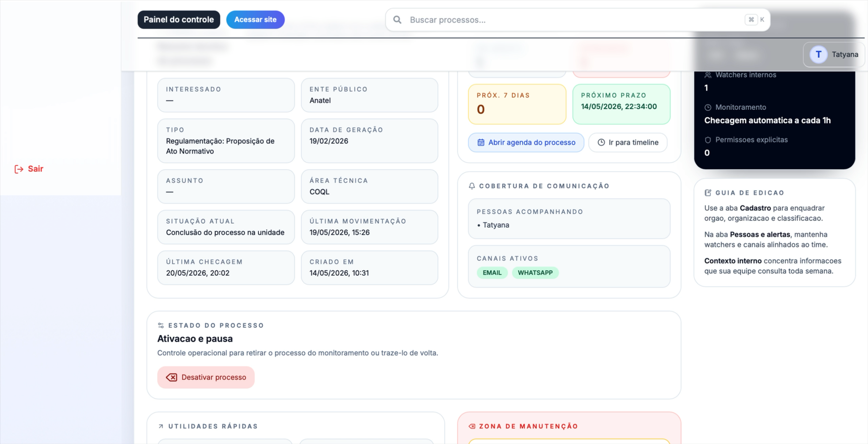Click the Ente Público value Anatel
Screen dimensions: 868x444
pos(320,100)
